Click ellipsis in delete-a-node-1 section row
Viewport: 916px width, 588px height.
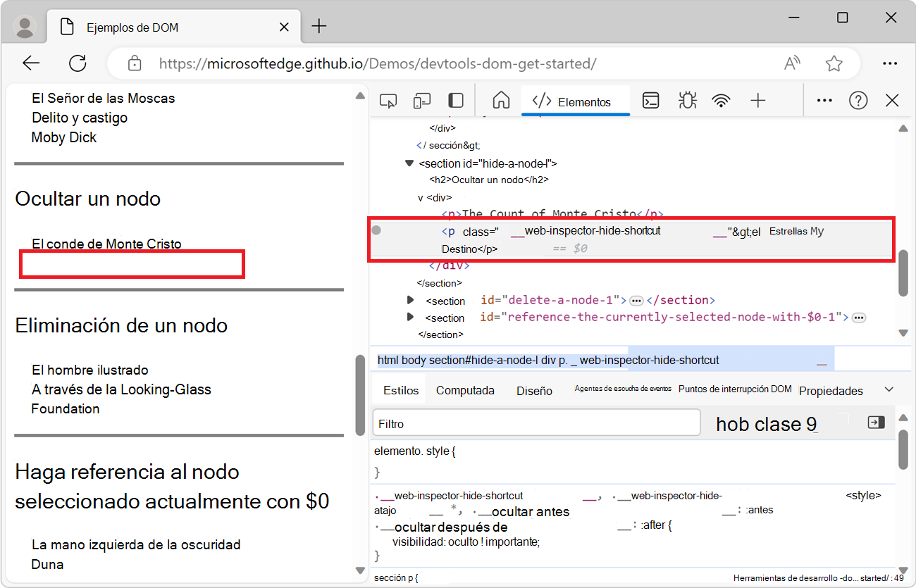pos(636,301)
